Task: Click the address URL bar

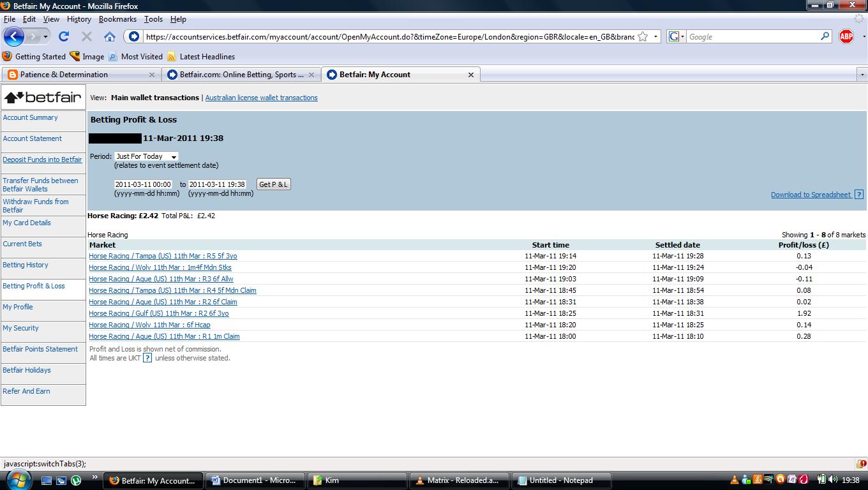Action: click(389, 36)
